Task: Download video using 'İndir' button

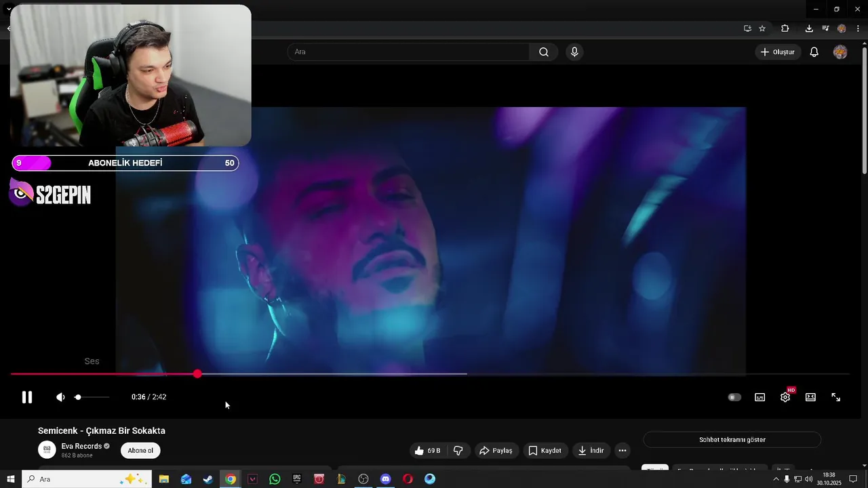Action: pyautogui.click(x=591, y=451)
